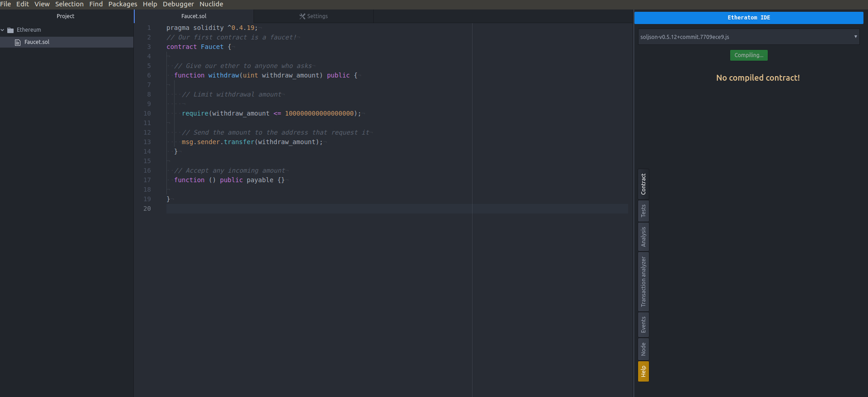Collapse the Ethereum folder chevron
Viewport: 868px width, 397px height.
pos(3,30)
